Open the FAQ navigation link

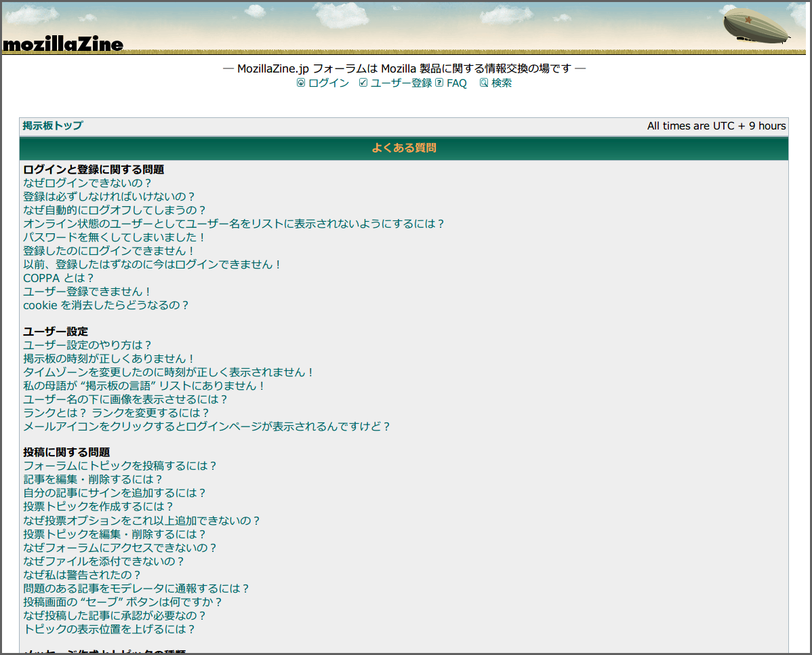pos(456,83)
